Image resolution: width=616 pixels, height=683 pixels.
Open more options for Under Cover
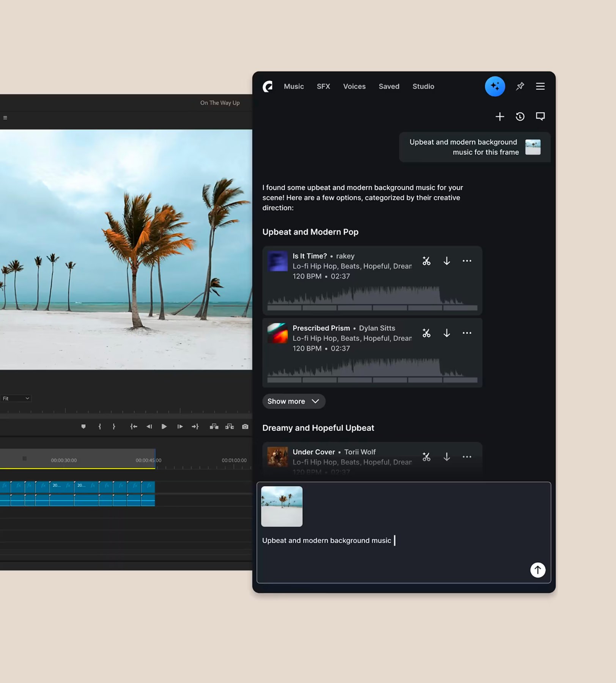coord(467,457)
